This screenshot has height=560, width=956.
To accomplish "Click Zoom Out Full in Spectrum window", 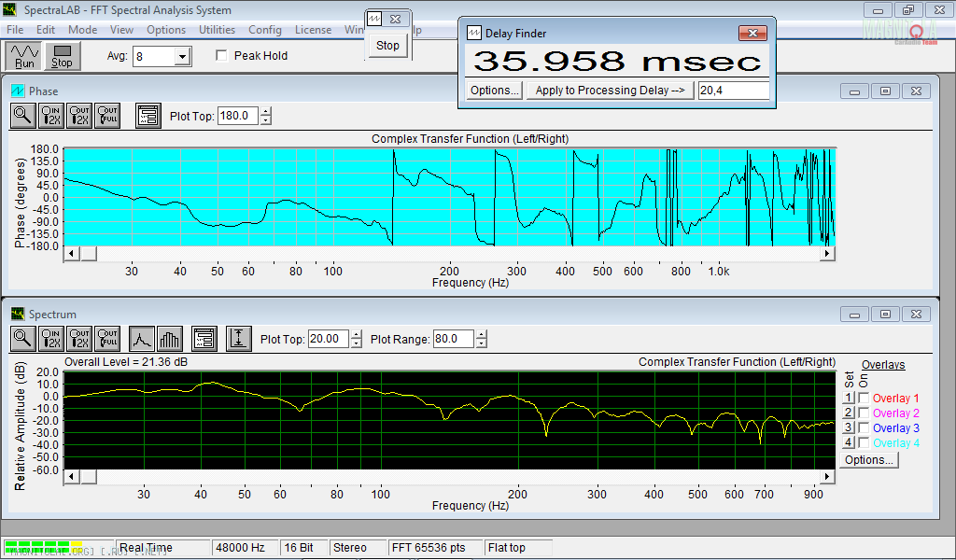I will tap(107, 338).
